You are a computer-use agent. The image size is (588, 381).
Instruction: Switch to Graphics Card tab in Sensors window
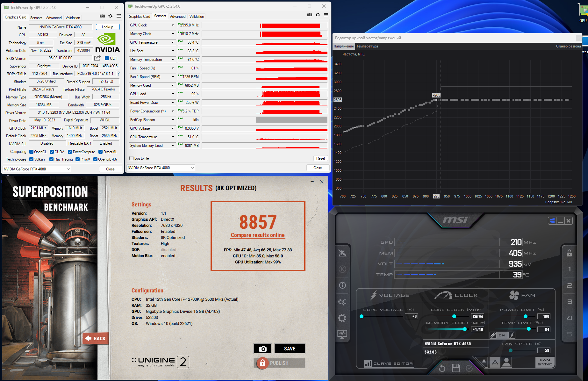139,17
